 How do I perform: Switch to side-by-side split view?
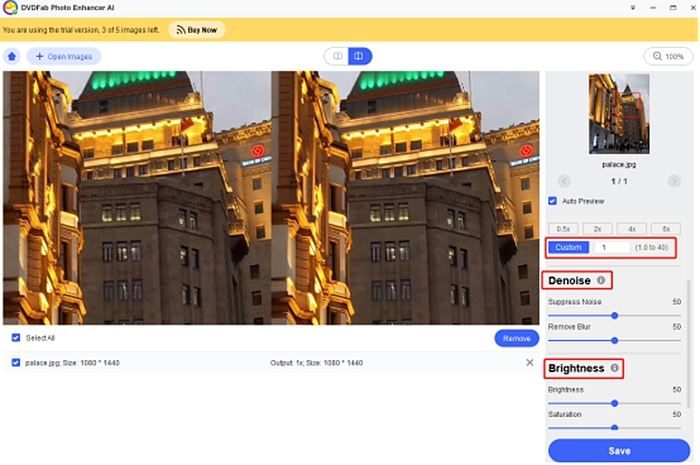[360, 56]
